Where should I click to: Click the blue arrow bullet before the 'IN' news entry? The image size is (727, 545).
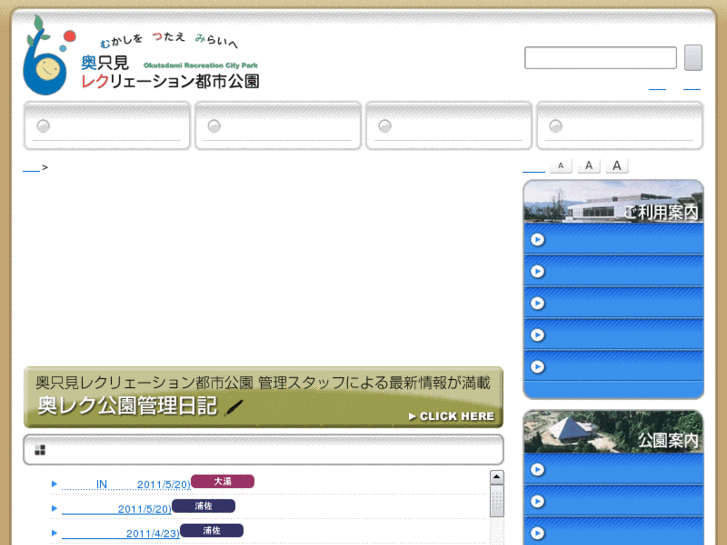pyautogui.click(x=54, y=484)
